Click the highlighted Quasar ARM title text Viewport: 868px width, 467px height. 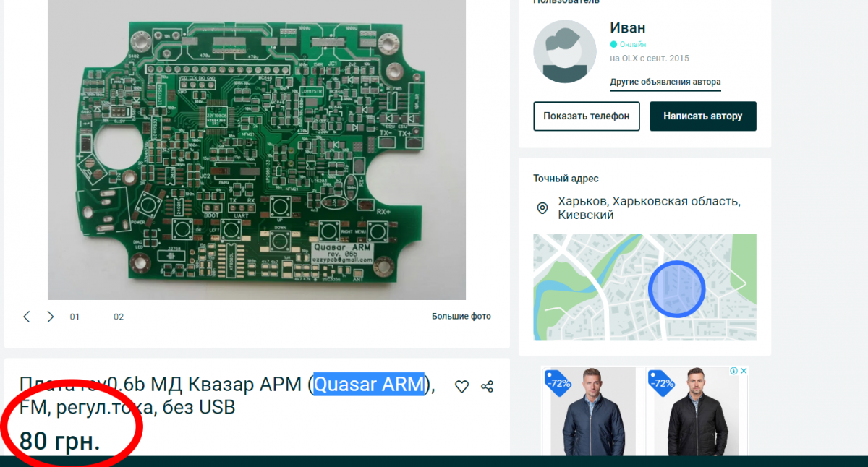click(x=369, y=384)
